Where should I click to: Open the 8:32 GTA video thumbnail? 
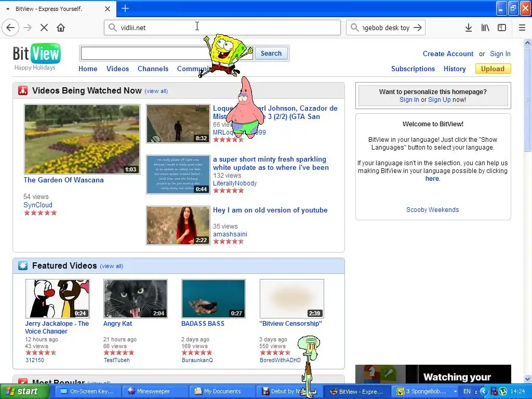[x=178, y=124]
